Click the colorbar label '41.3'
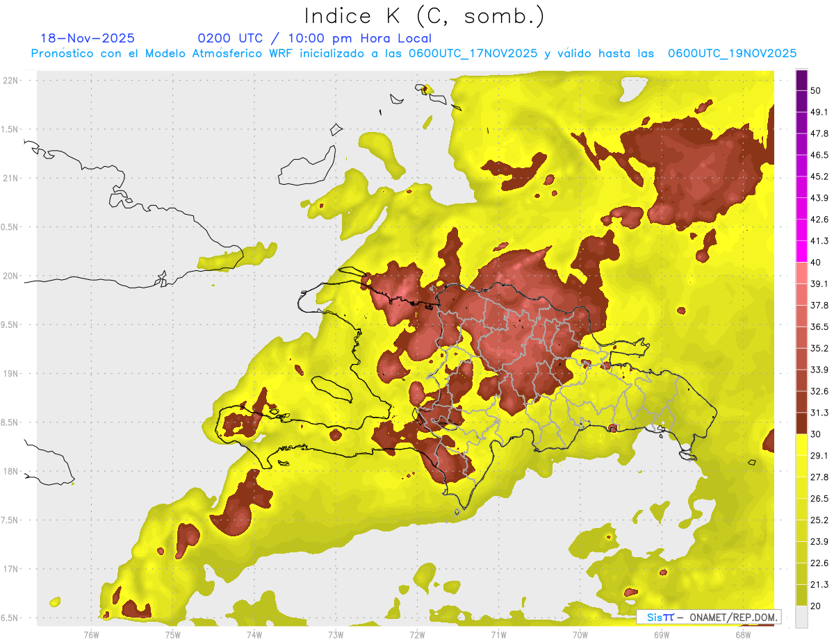The width and height of the screenshot is (834, 644). click(x=819, y=241)
